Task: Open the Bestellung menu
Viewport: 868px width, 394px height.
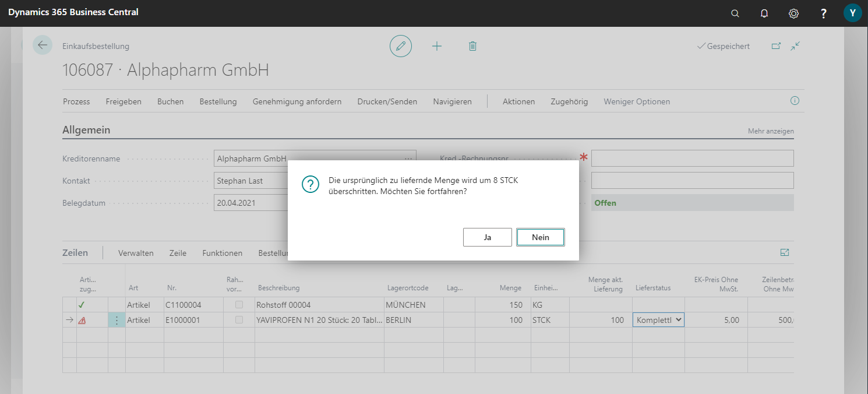Action: pyautogui.click(x=218, y=101)
